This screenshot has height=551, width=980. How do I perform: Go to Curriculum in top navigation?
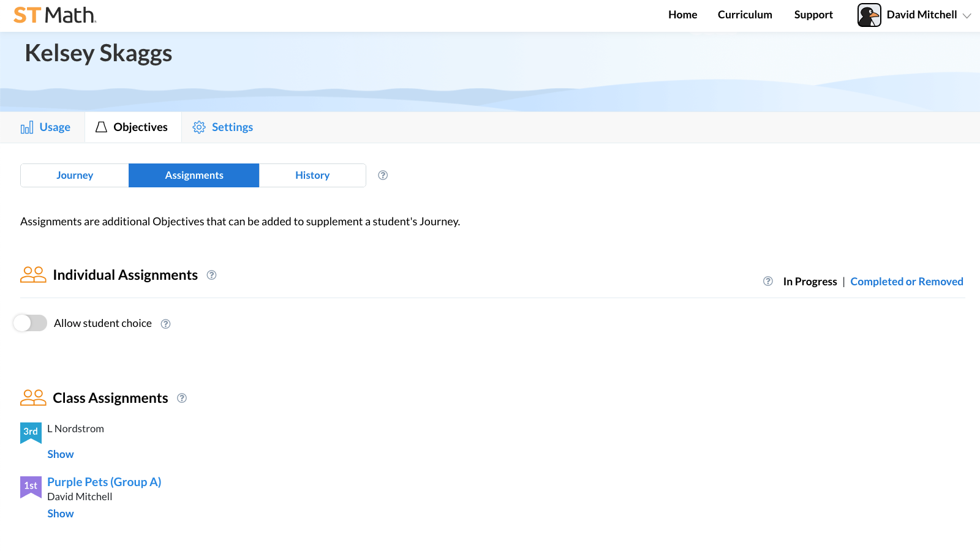point(745,15)
